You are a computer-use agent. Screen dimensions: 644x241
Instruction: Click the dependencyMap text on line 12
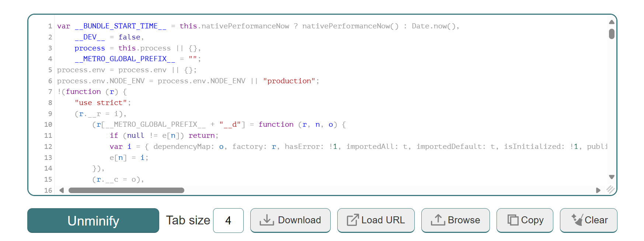[x=183, y=147]
